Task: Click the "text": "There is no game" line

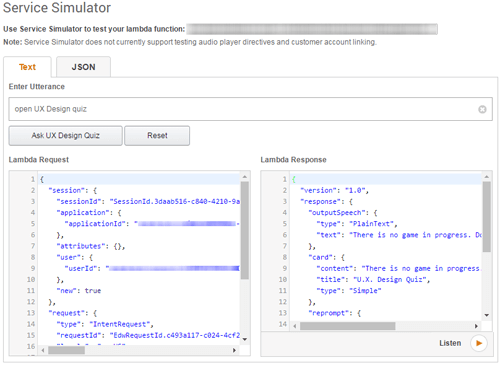Action: (399, 235)
